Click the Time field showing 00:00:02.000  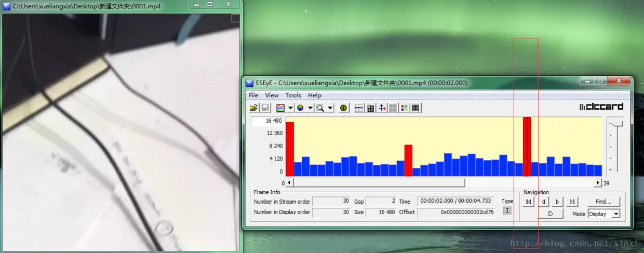tap(457, 202)
